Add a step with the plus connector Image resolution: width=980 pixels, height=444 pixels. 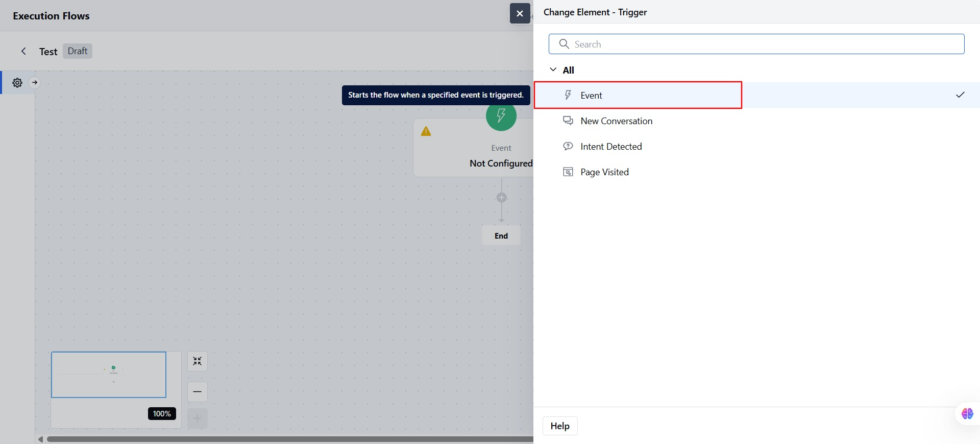coord(502,198)
